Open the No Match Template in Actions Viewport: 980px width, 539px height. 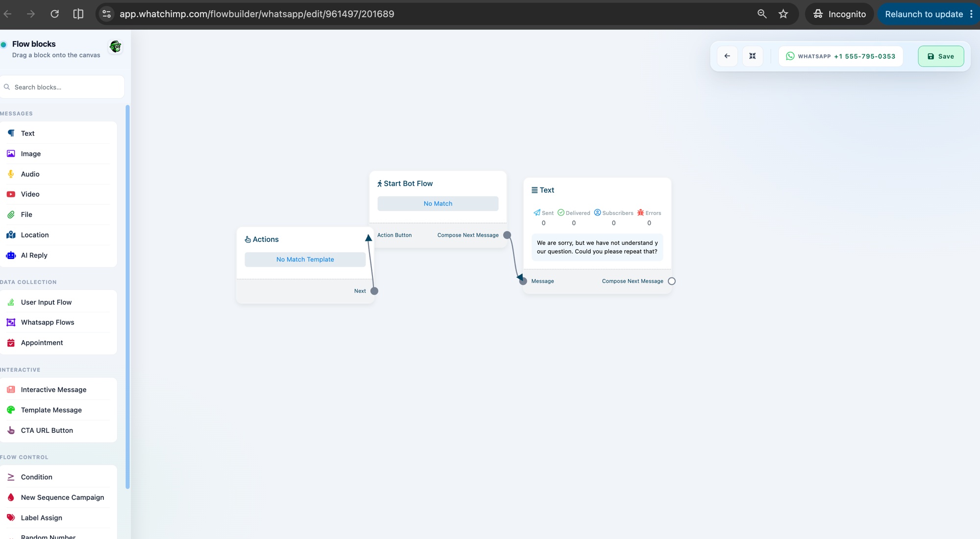(x=305, y=259)
